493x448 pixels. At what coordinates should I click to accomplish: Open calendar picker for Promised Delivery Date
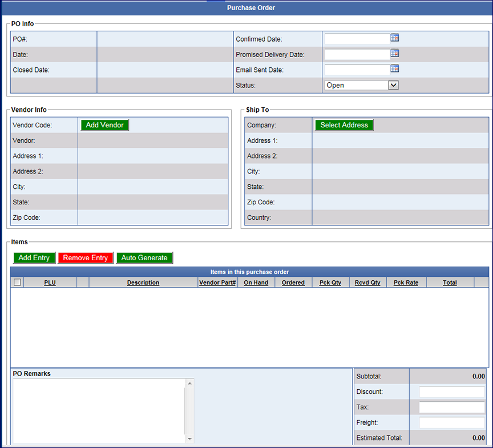click(394, 54)
